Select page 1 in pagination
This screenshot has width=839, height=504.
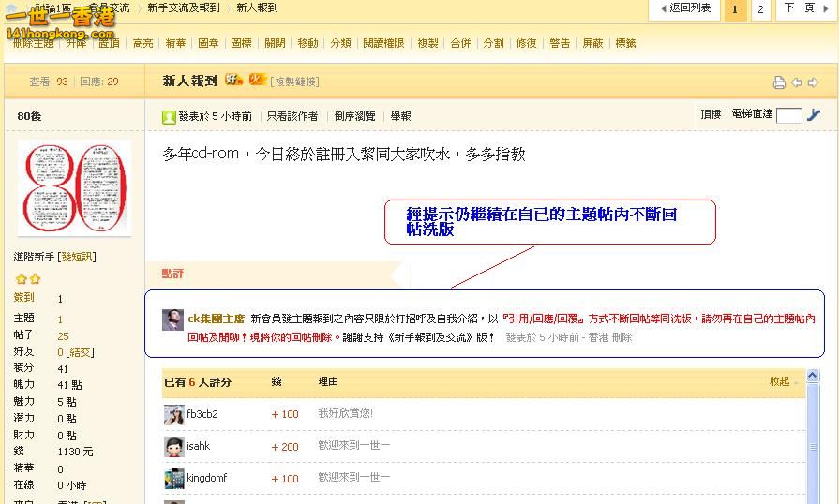point(735,9)
